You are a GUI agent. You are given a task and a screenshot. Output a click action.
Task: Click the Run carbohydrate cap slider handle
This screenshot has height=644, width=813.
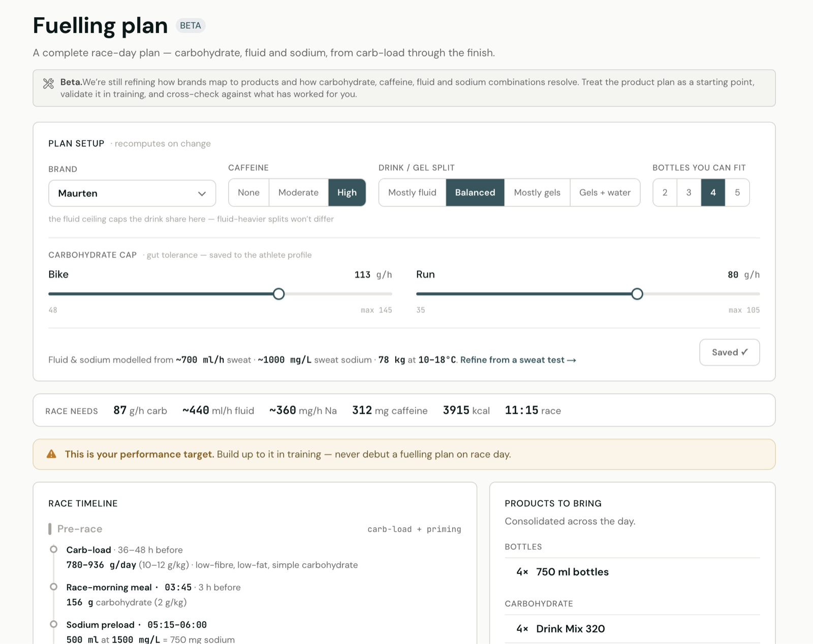(x=637, y=294)
